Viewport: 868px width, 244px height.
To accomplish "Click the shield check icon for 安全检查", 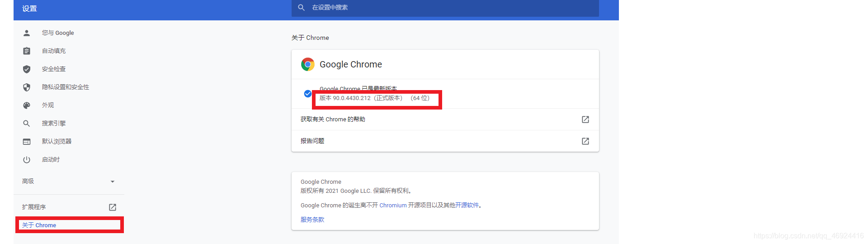I will pos(27,69).
